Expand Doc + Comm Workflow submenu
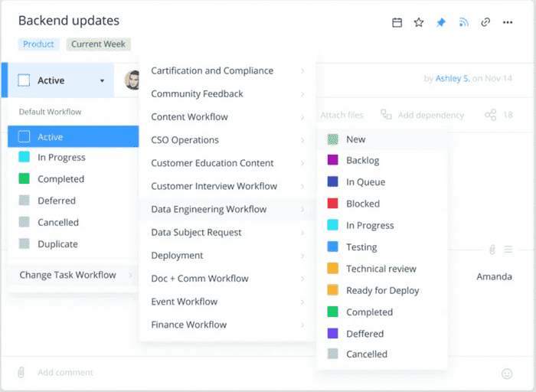536x392 pixels. [x=227, y=279]
